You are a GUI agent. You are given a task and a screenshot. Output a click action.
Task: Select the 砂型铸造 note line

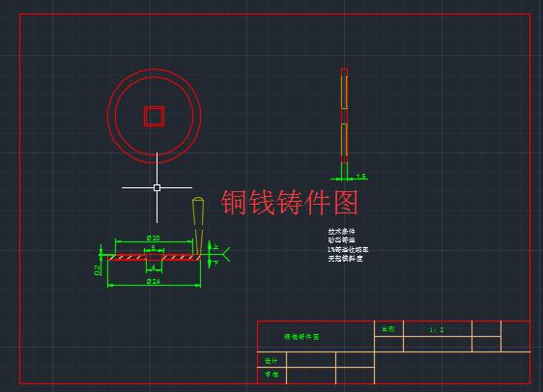341,239
